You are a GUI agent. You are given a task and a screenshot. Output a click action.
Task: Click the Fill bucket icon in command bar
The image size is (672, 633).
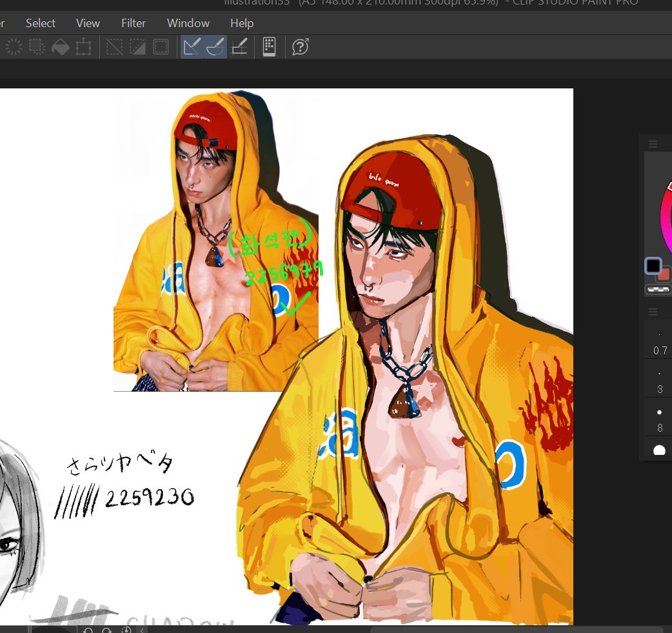tap(60, 46)
